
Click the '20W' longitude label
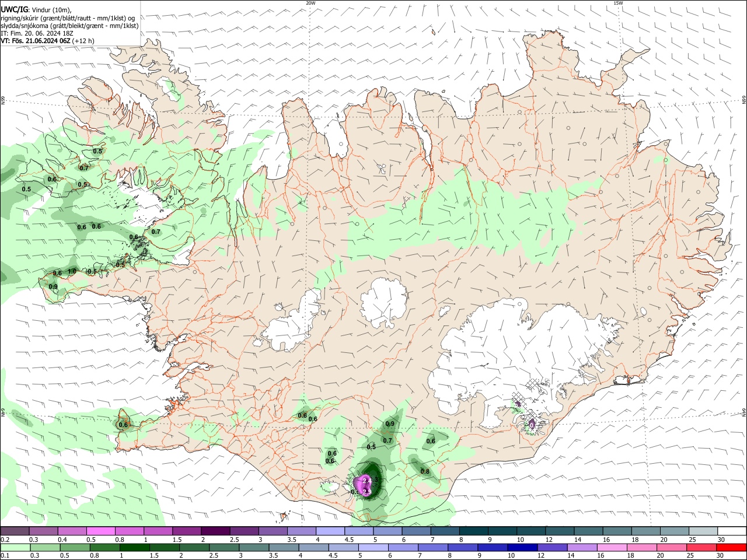310,3
